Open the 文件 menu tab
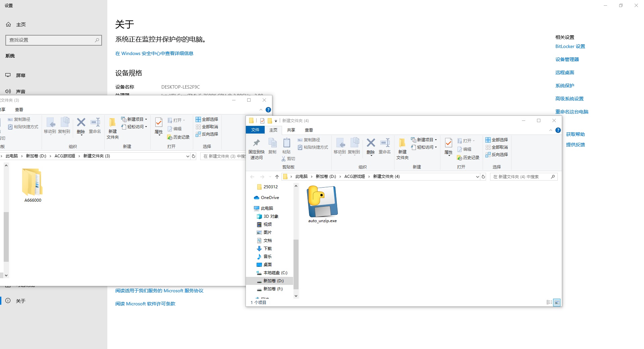644x349 pixels. click(x=255, y=130)
